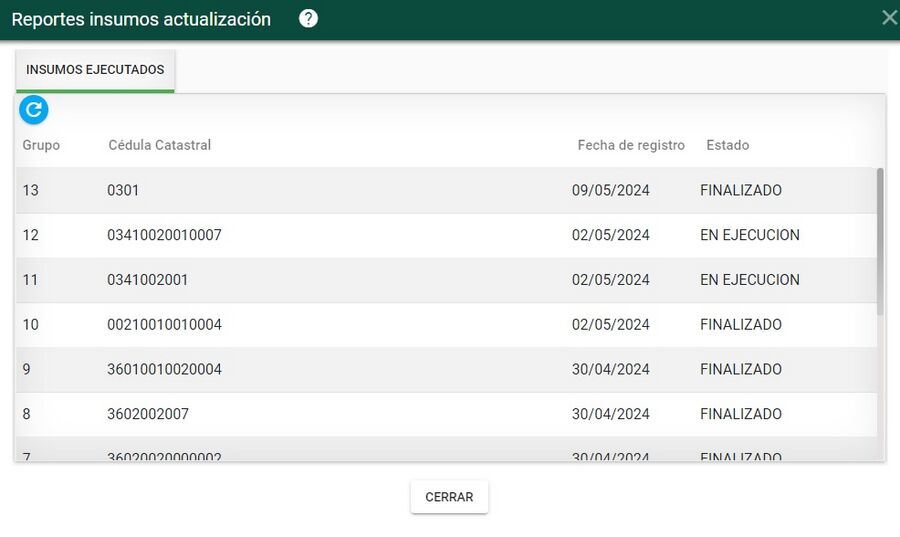Image resolution: width=900 pixels, height=537 pixels.
Task: Click the blue refresh icon
Action: (33, 110)
